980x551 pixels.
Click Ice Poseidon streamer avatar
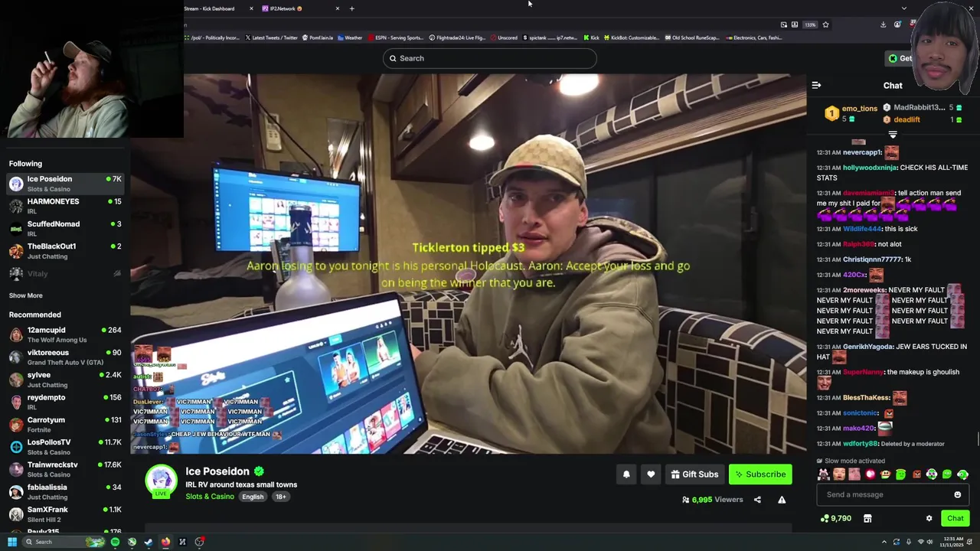point(161,480)
